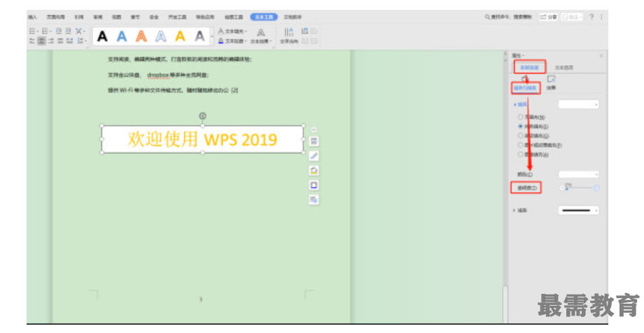Click the bulleted list icon
The height and width of the screenshot is (333, 644).
coord(34,31)
